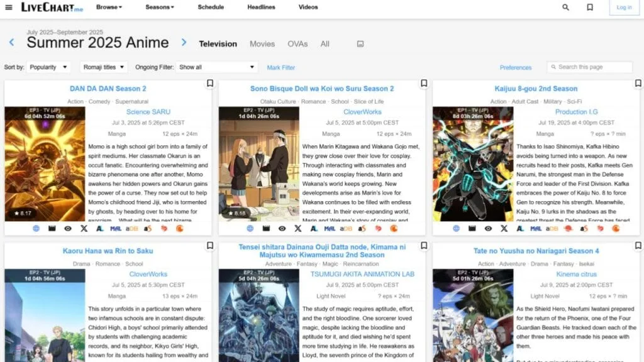
Task: Click the eye icon under Kaijuu 8-gou
Action: (x=488, y=229)
